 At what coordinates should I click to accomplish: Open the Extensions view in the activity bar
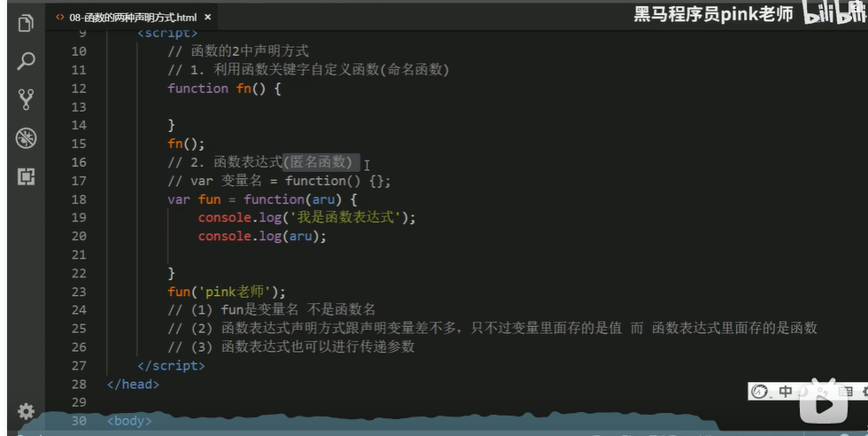(26, 176)
